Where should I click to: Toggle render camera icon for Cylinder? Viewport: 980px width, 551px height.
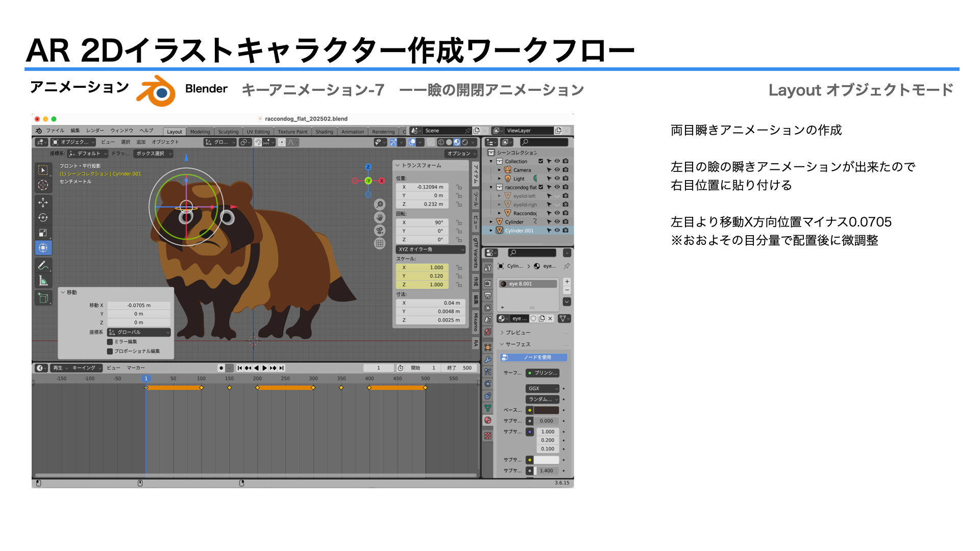pos(566,222)
